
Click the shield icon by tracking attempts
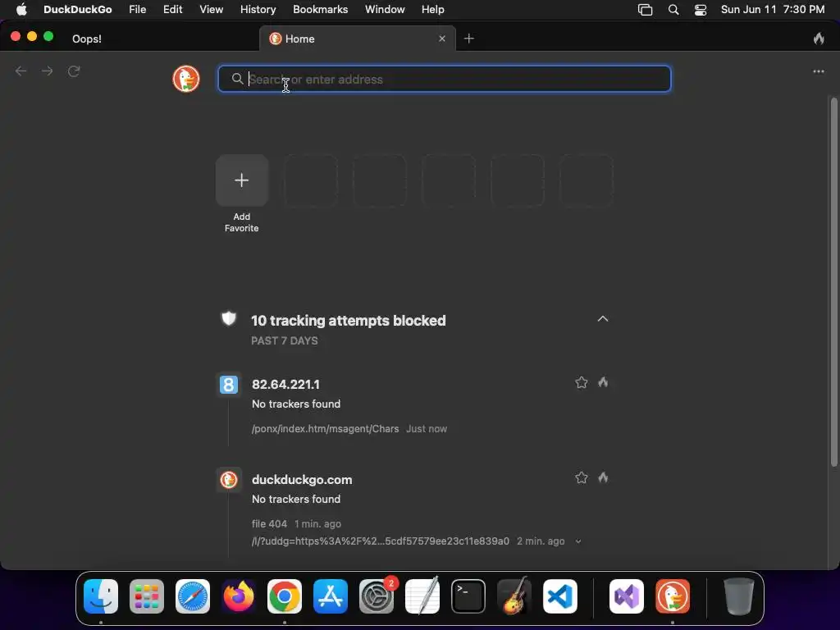(229, 319)
